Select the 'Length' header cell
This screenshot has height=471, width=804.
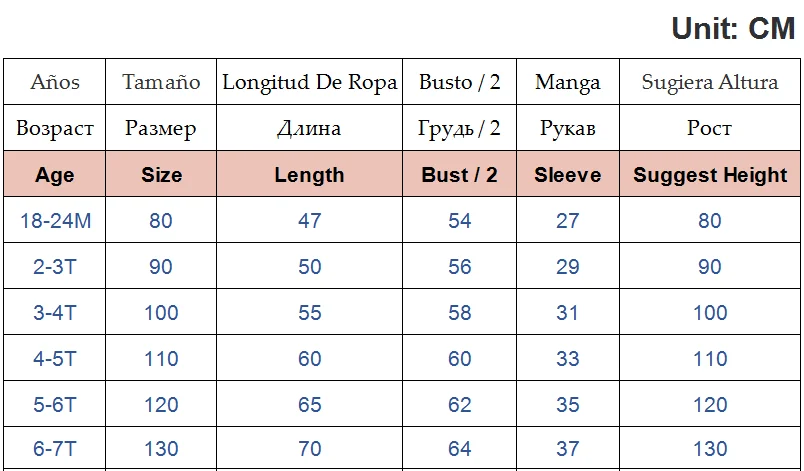coord(309,175)
